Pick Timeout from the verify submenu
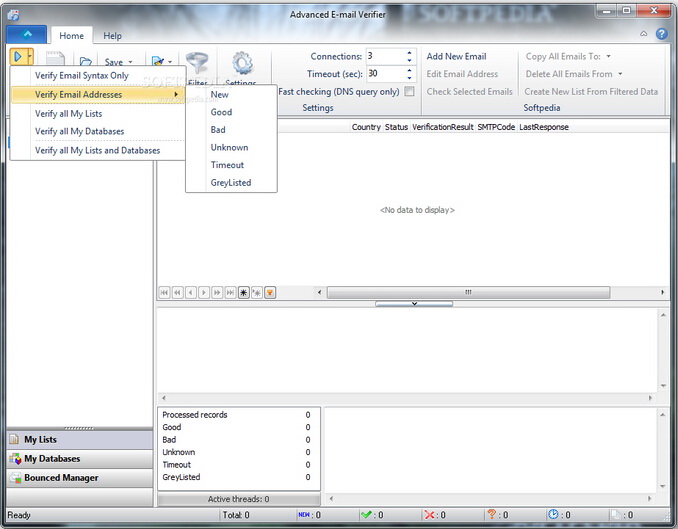678x529 pixels. point(231,165)
